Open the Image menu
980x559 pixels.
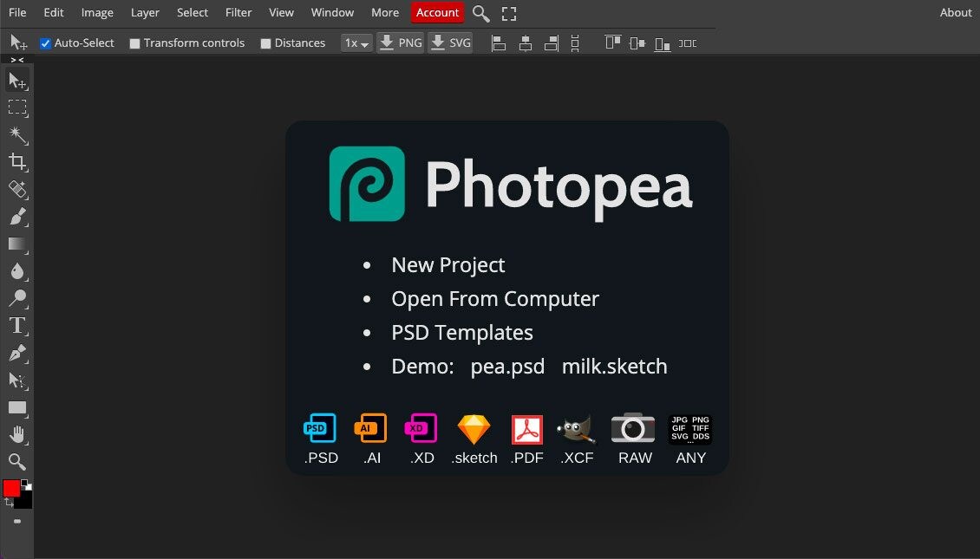point(97,12)
